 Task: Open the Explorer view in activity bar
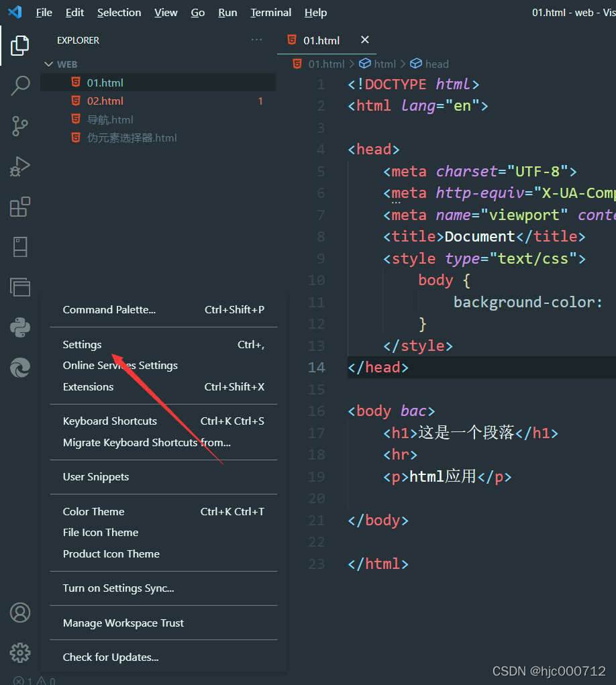pyautogui.click(x=19, y=46)
